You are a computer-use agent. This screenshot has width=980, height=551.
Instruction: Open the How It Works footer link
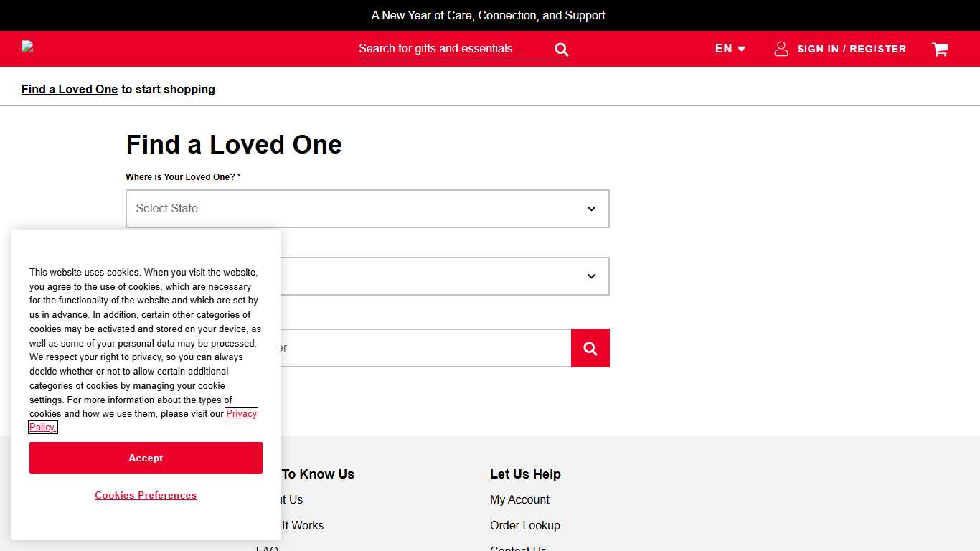[303, 526]
